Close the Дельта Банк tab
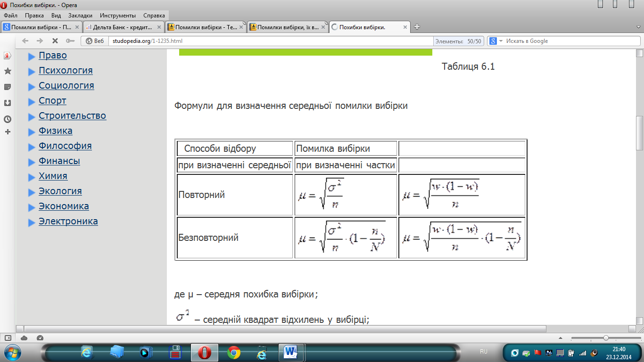The image size is (644, 362). click(x=158, y=27)
